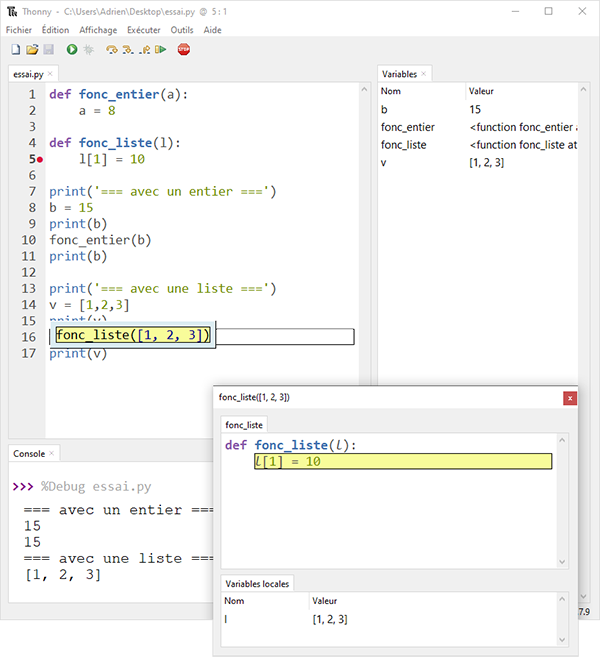Close the fonc_liste call frame window
600x665 pixels.
point(570,397)
